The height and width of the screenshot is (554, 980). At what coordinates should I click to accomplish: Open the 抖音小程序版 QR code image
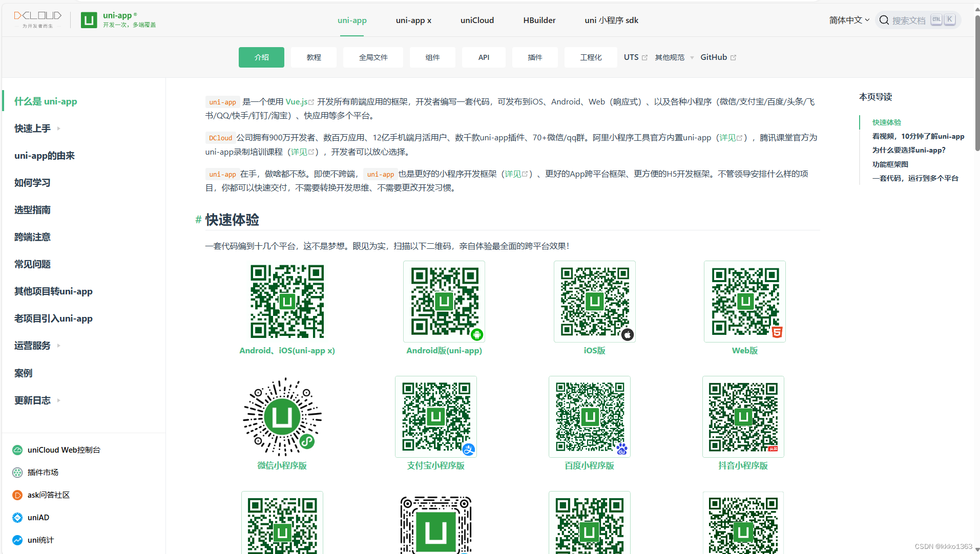(x=743, y=417)
